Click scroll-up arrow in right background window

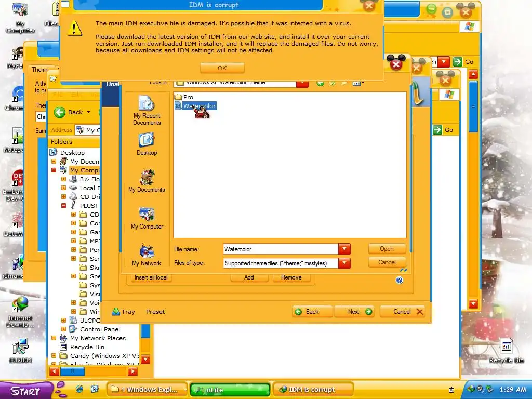pos(473,74)
